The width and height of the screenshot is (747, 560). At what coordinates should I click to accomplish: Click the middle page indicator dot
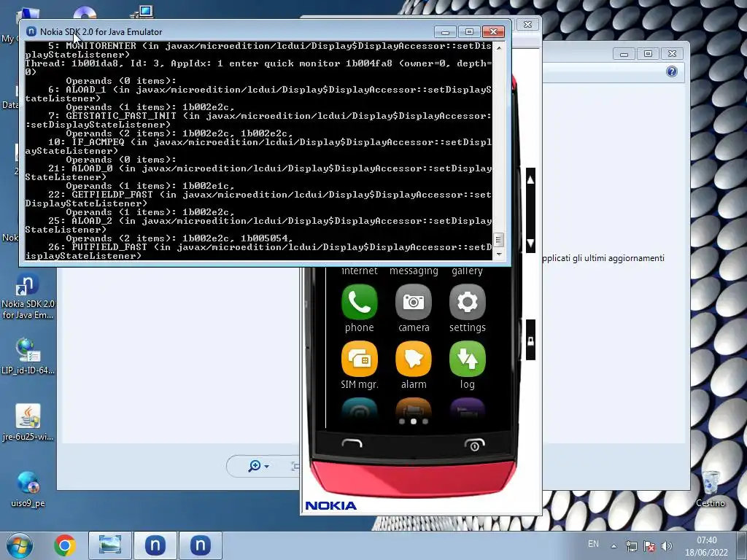click(x=414, y=421)
